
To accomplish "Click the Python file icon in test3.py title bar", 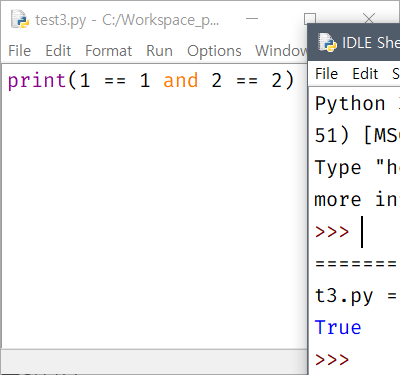I will 20,20.
